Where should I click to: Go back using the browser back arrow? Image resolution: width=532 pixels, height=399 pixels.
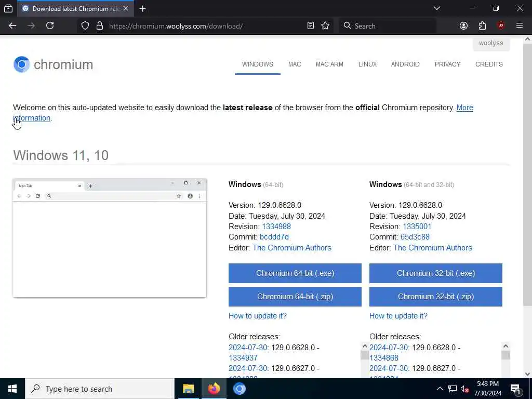[x=12, y=26]
